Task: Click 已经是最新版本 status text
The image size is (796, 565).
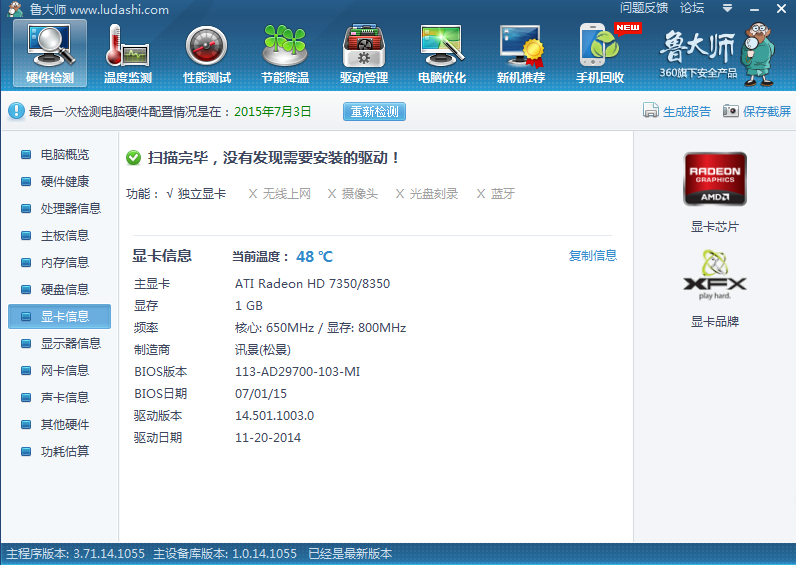Action: (350, 553)
